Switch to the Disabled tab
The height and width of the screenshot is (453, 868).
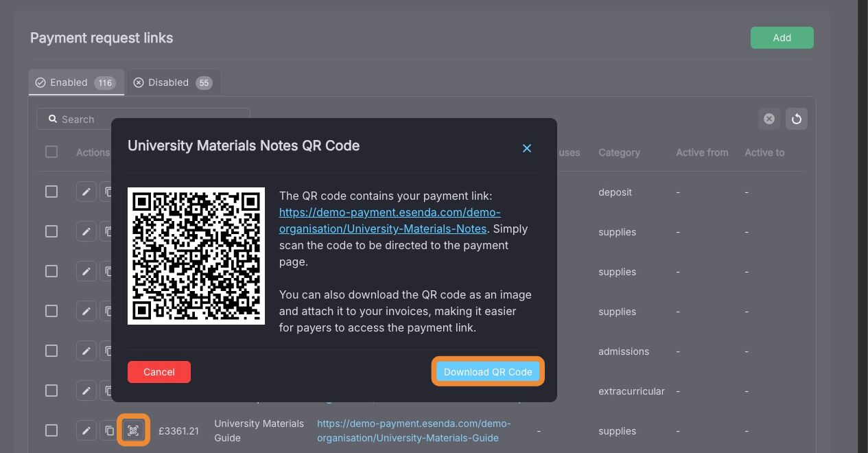(x=174, y=82)
